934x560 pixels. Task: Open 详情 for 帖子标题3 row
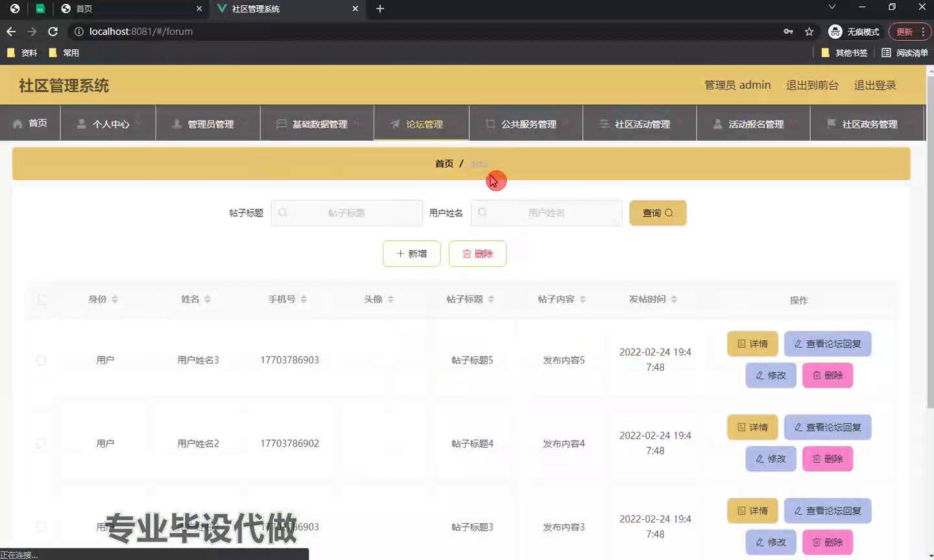[x=752, y=511]
